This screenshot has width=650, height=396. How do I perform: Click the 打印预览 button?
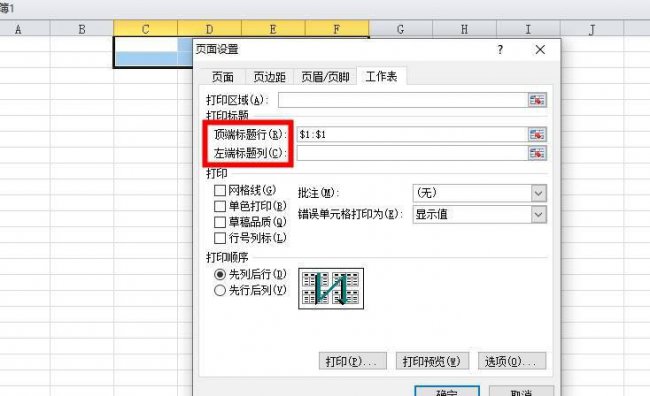432,361
